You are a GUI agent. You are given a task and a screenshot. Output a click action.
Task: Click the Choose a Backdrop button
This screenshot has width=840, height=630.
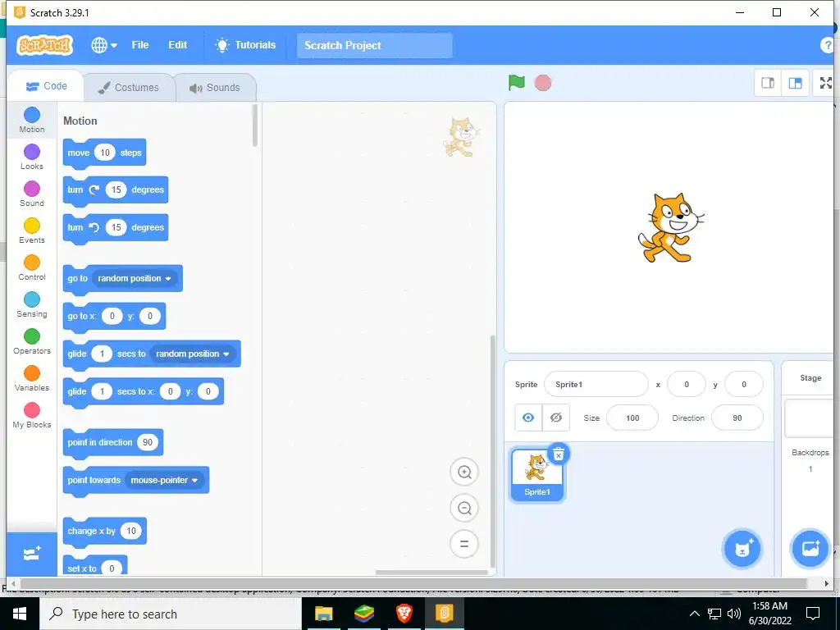click(810, 549)
